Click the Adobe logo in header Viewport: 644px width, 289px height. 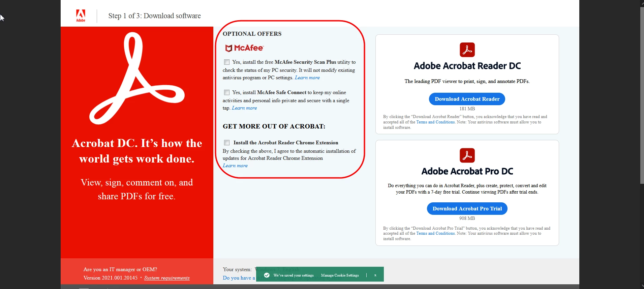click(x=81, y=16)
